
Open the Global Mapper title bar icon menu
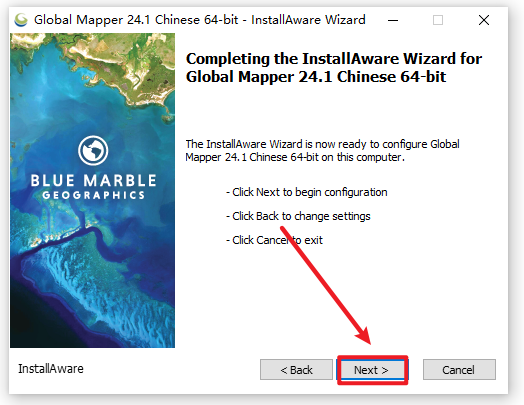click(21, 20)
